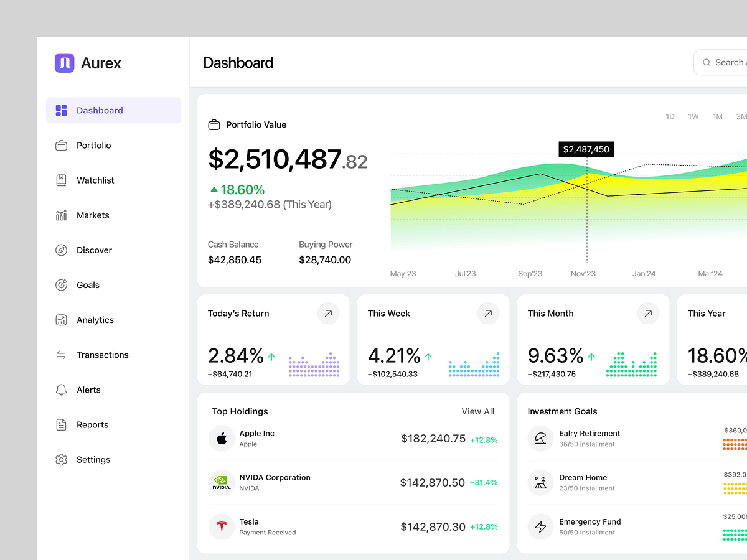Click the Watchlist bookmark icon
The height and width of the screenshot is (560, 747).
click(61, 180)
